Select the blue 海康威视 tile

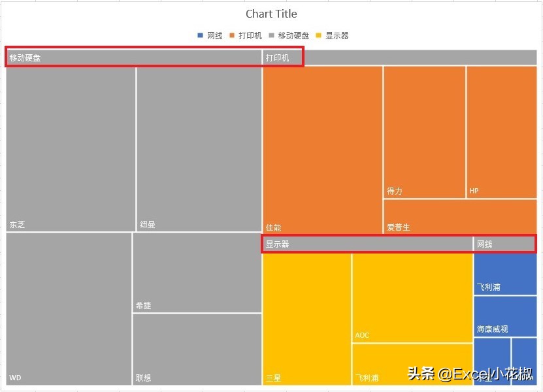click(x=504, y=316)
